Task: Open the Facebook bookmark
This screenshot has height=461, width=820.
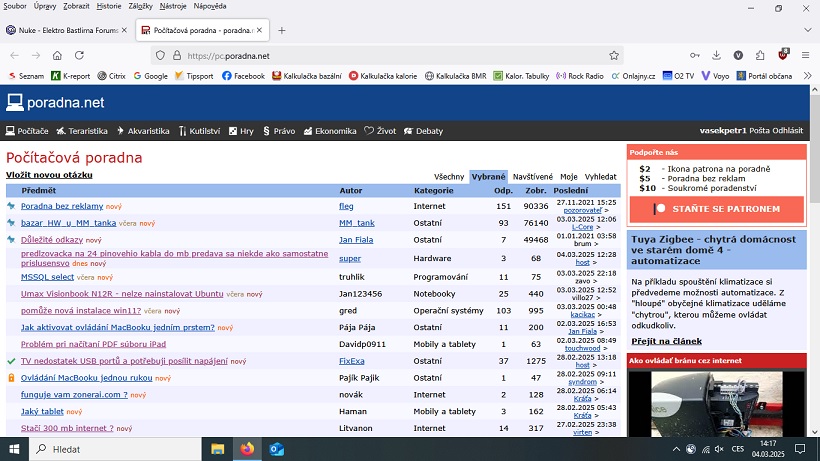Action: tap(243, 76)
